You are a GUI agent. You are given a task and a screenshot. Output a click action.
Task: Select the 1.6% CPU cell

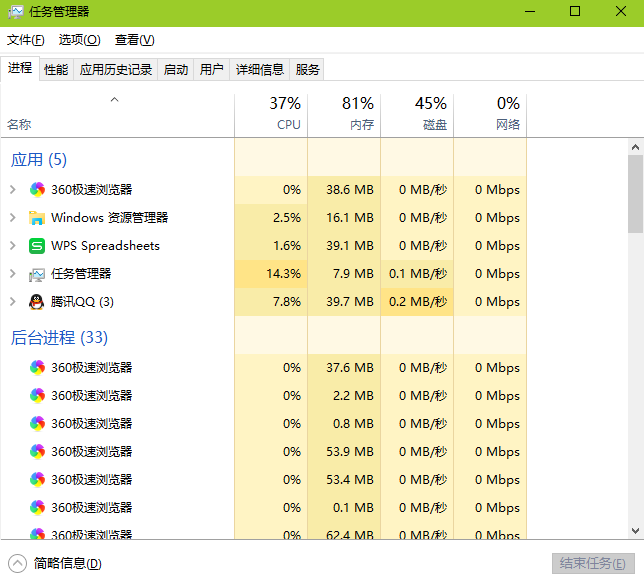point(271,246)
